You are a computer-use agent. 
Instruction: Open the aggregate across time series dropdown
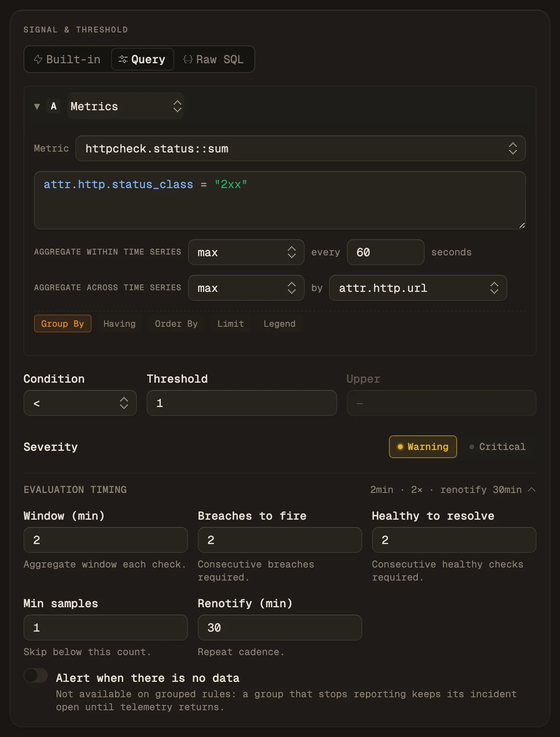coord(246,288)
